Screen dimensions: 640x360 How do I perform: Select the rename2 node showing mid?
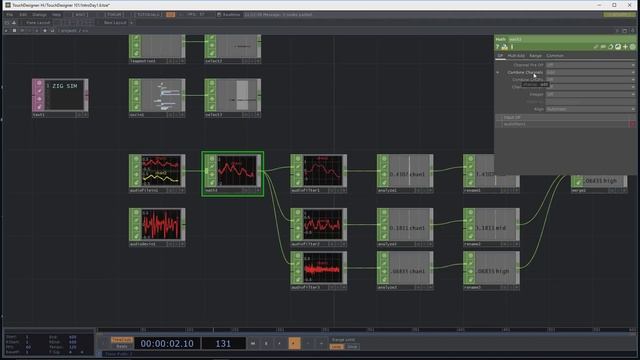point(491,227)
